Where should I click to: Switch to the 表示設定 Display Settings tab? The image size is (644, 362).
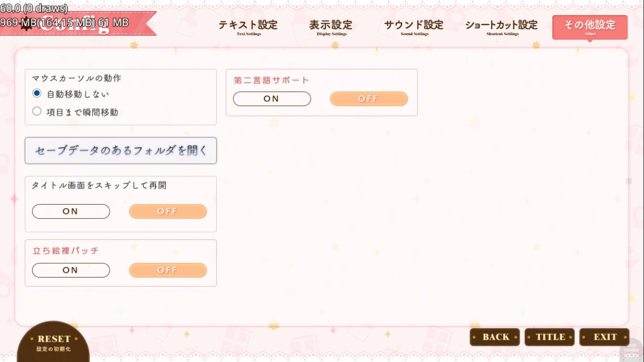tap(331, 27)
